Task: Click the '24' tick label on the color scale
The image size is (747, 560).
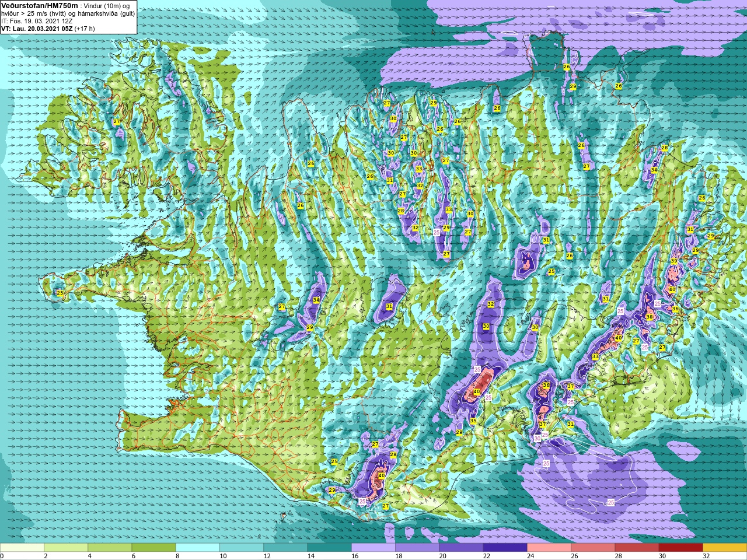Action: (530, 556)
